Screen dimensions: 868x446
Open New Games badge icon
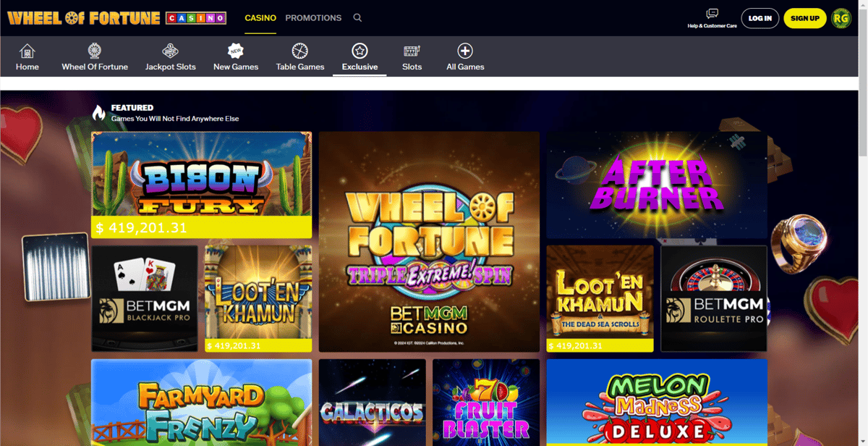click(236, 51)
